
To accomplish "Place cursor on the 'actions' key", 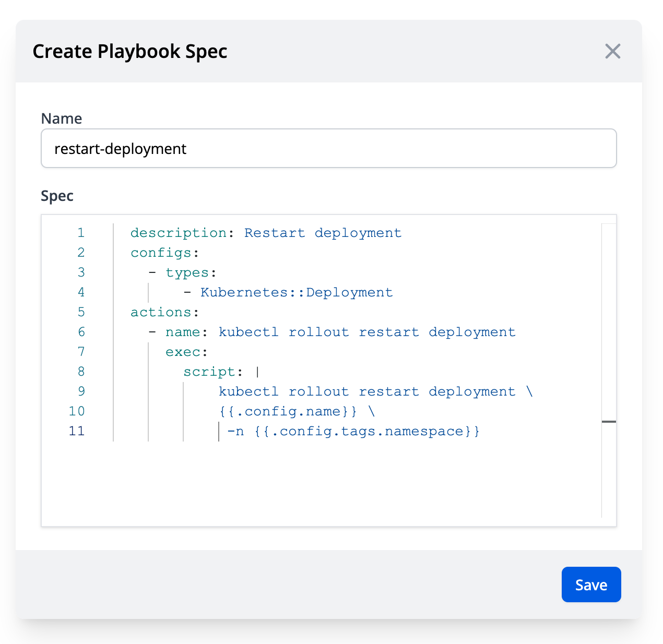I will [161, 312].
